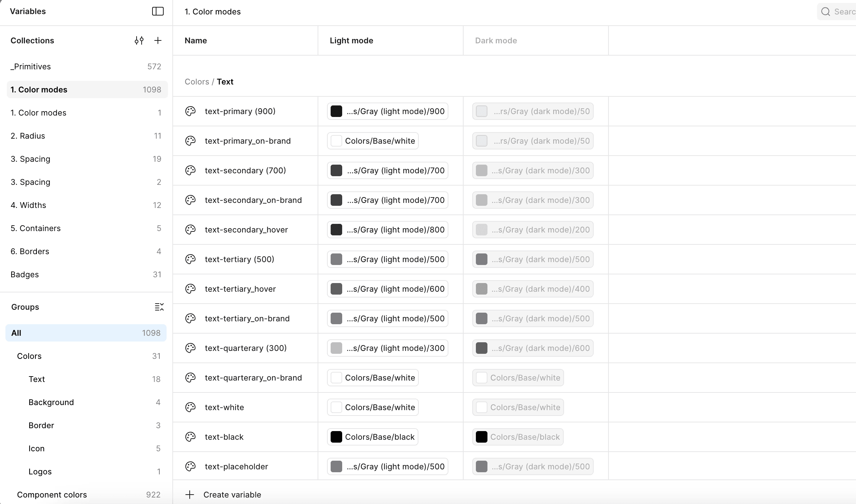
Task: Open the Component colors group
Action: tap(52, 495)
